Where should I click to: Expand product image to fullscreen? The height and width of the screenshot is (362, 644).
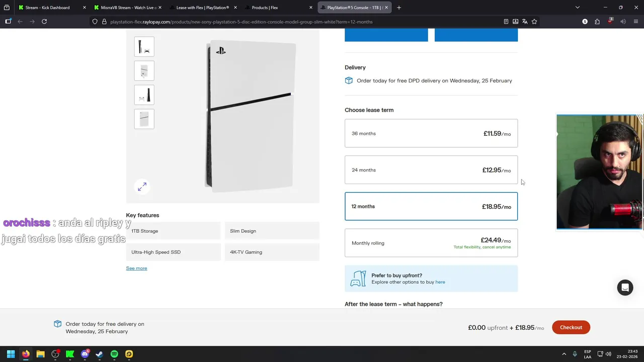tap(142, 187)
